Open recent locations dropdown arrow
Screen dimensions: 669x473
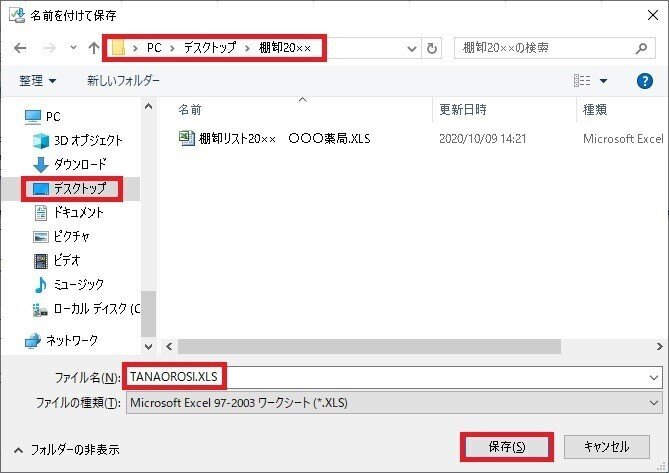[73, 47]
